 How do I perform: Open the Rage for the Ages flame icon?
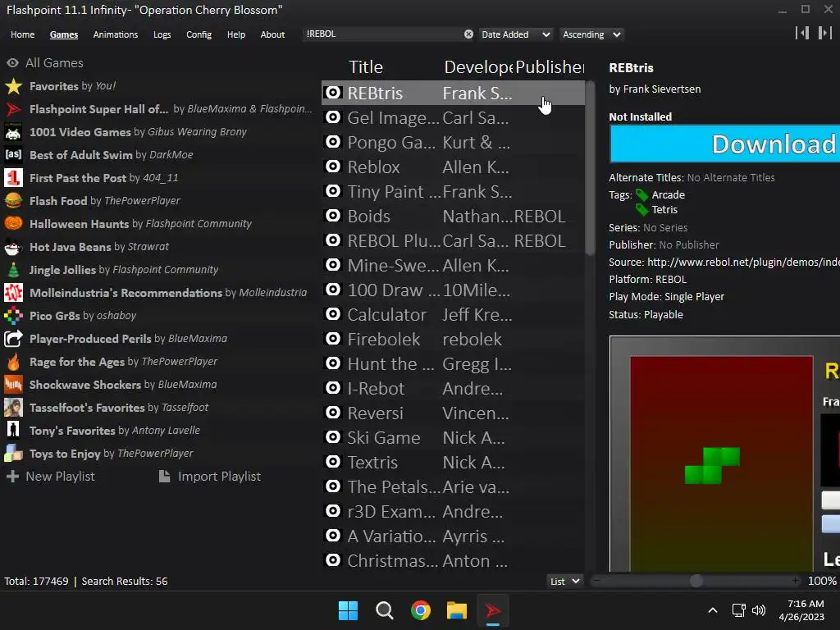(x=13, y=362)
